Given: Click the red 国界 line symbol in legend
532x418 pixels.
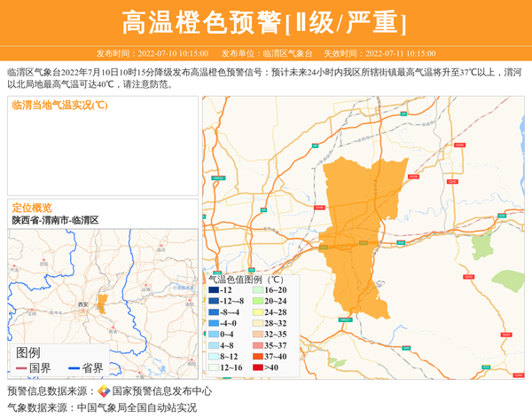Looking at the screenshot, I should (20, 368).
